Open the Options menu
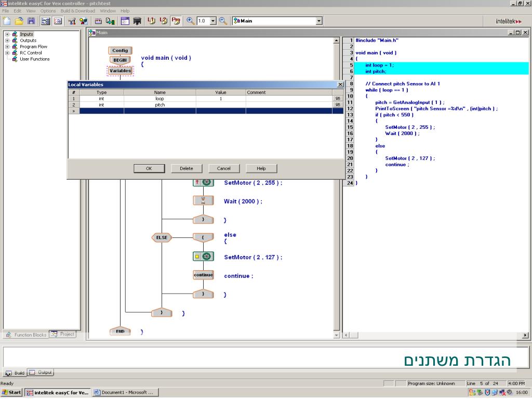The height and width of the screenshot is (399, 532). tap(48, 11)
